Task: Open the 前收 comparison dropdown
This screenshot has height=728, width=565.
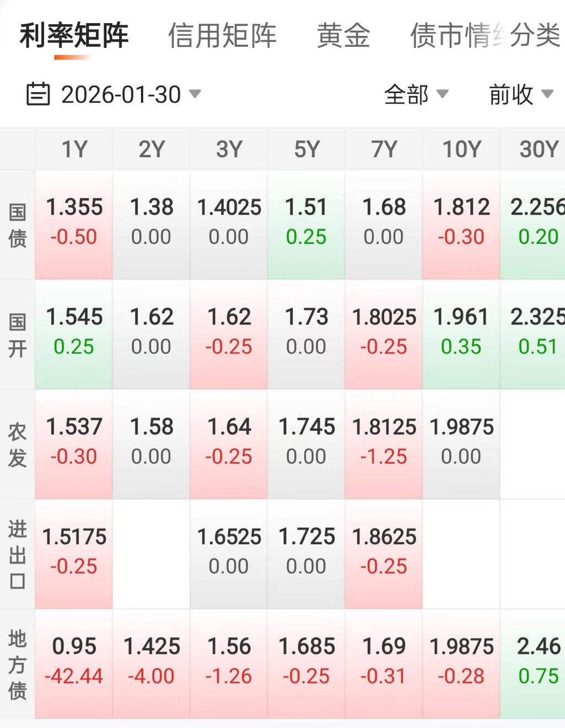Action: (x=520, y=95)
